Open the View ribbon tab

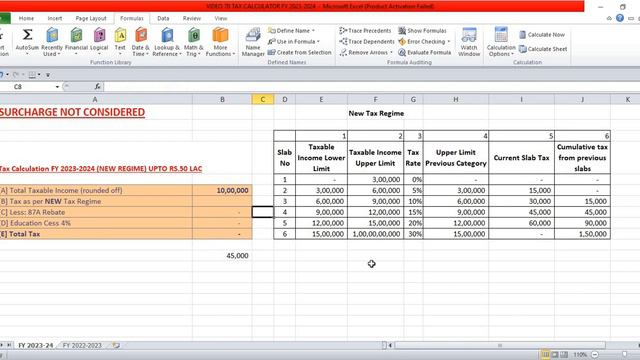point(221,18)
